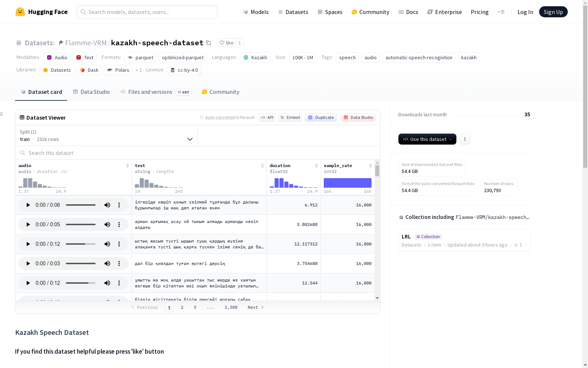The image size is (588, 368).
Task: Sort by the duration column
Action: click(x=316, y=166)
